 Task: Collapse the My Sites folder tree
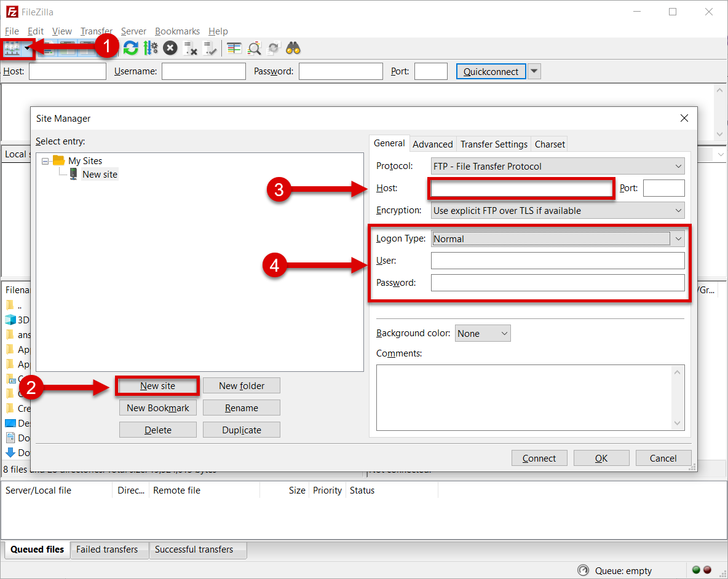point(45,161)
